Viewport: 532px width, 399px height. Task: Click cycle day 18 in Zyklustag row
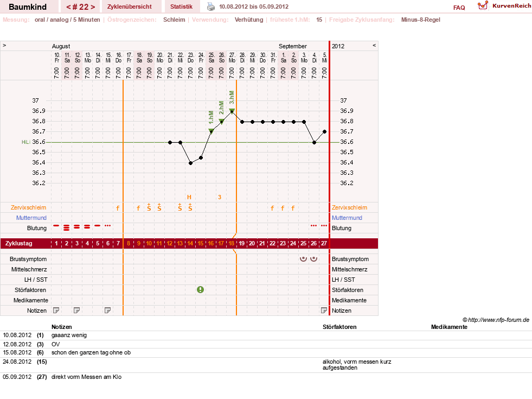(232, 244)
